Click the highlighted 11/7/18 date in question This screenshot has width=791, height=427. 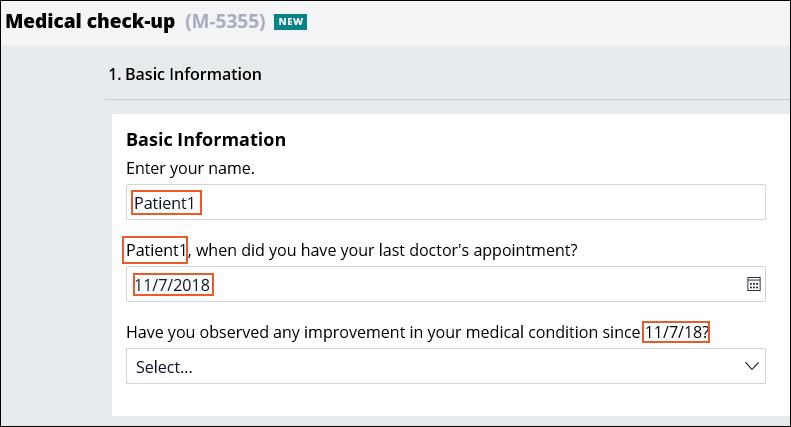pyautogui.click(x=676, y=331)
